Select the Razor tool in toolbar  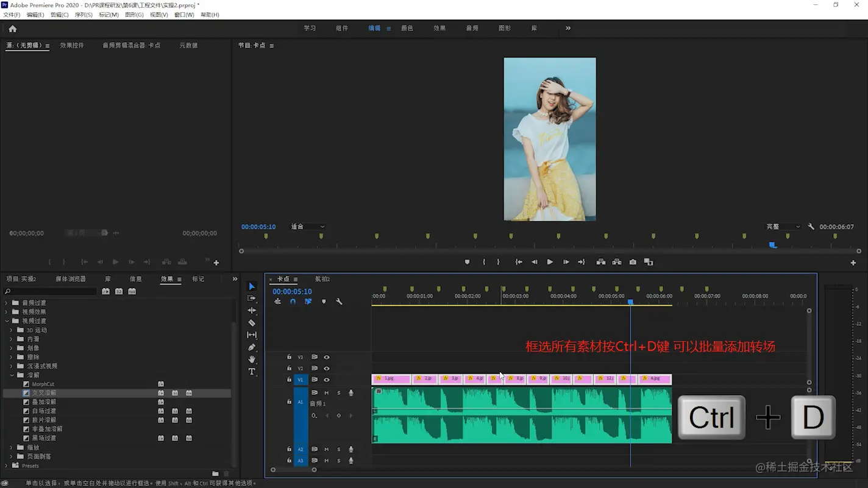pyautogui.click(x=252, y=323)
